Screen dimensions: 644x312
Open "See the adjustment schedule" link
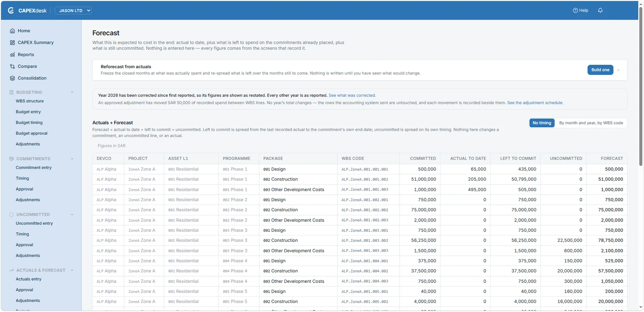(535, 103)
